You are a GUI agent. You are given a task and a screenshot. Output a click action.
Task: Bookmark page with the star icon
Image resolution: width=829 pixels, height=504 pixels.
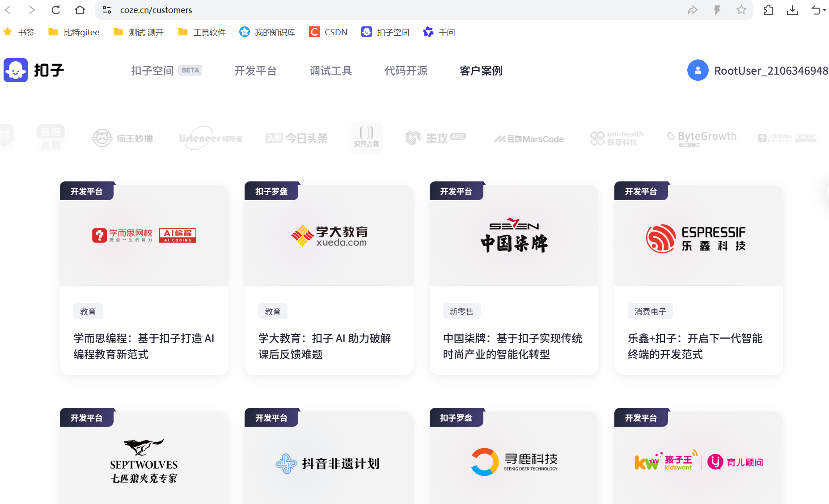coord(741,10)
